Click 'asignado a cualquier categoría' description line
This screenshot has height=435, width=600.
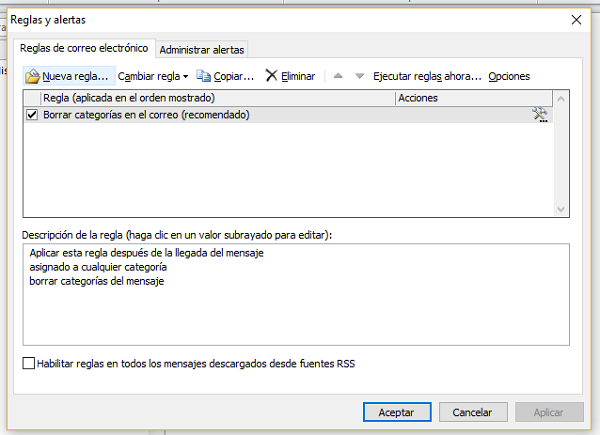coord(98,267)
